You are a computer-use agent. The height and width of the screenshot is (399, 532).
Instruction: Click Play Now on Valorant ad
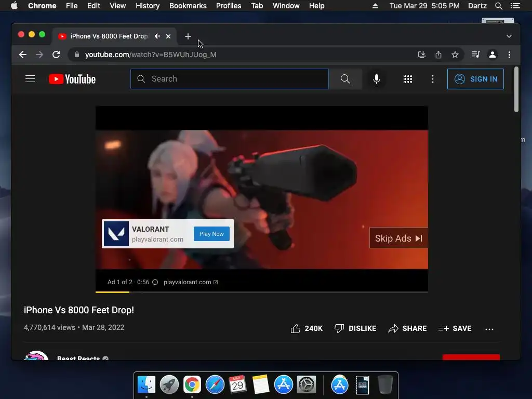[x=211, y=234]
